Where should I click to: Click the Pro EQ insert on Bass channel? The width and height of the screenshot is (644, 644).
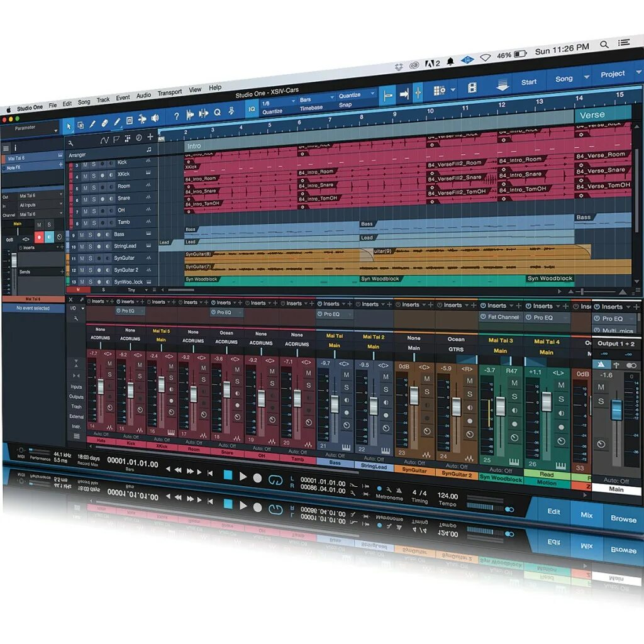[335, 314]
